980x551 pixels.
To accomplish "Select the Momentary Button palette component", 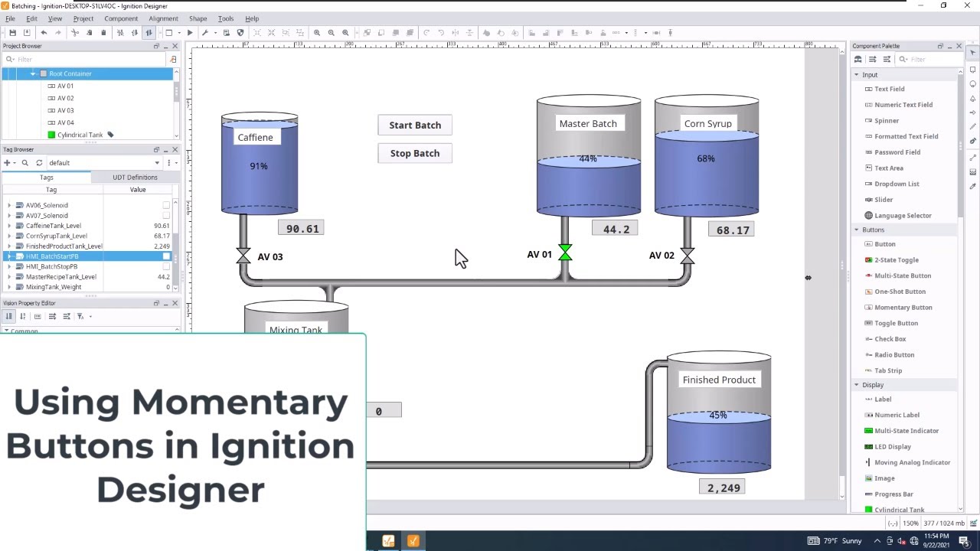I will [x=897, y=308].
